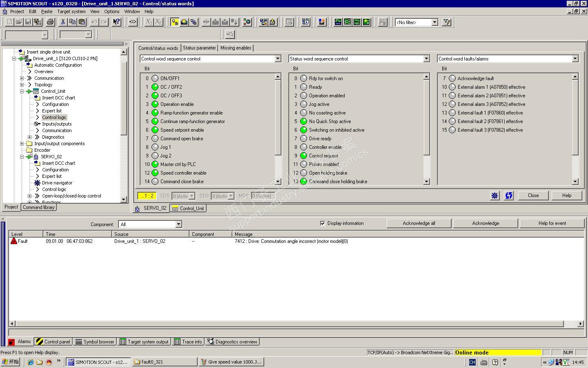Collapse the Control_Unit tree node
This screenshot has width=588, height=368.
pos(22,91)
